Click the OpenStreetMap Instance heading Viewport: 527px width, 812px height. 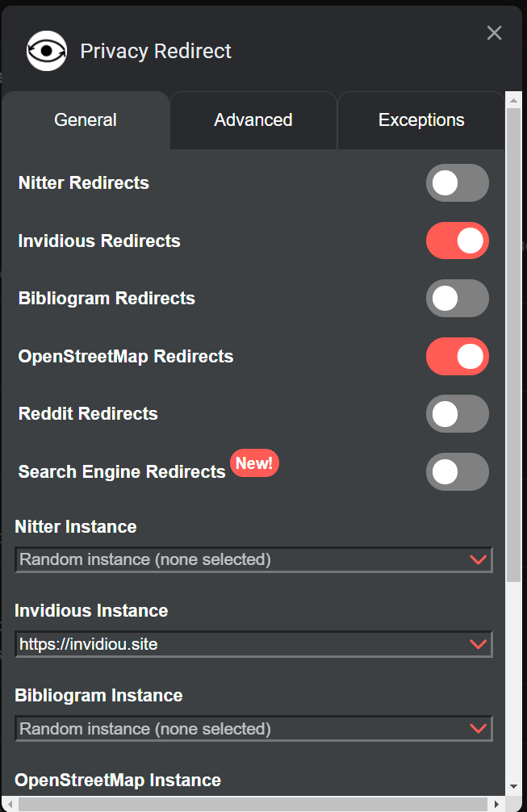[118, 780]
